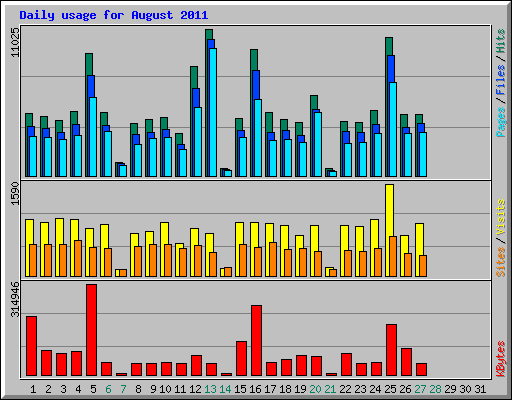The image size is (512, 400).
Task: Click green day 27 label
Action: 420,389
